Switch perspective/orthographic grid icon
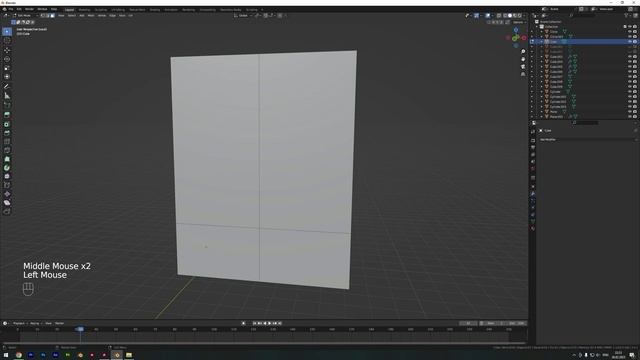Viewport: 640px width, 360px height. pos(523,74)
